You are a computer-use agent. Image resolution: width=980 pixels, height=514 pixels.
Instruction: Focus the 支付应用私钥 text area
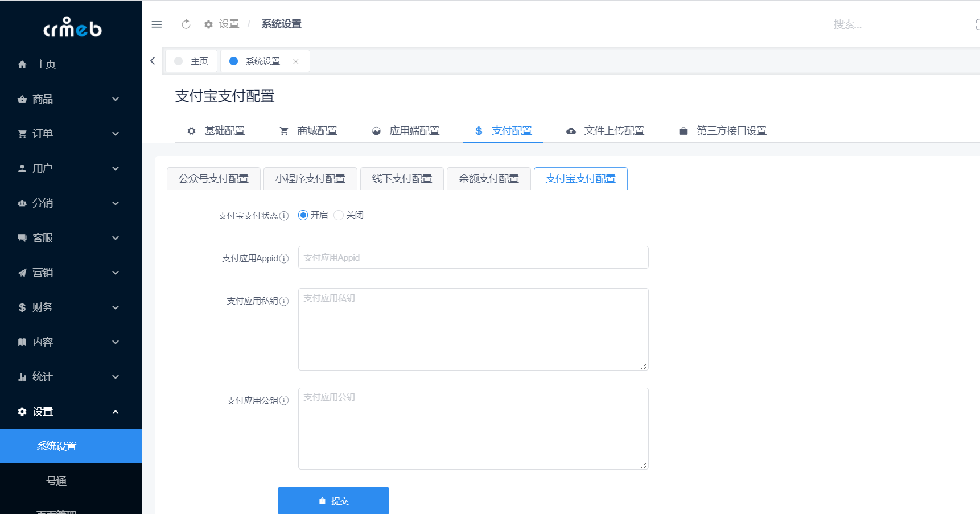tap(473, 330)
